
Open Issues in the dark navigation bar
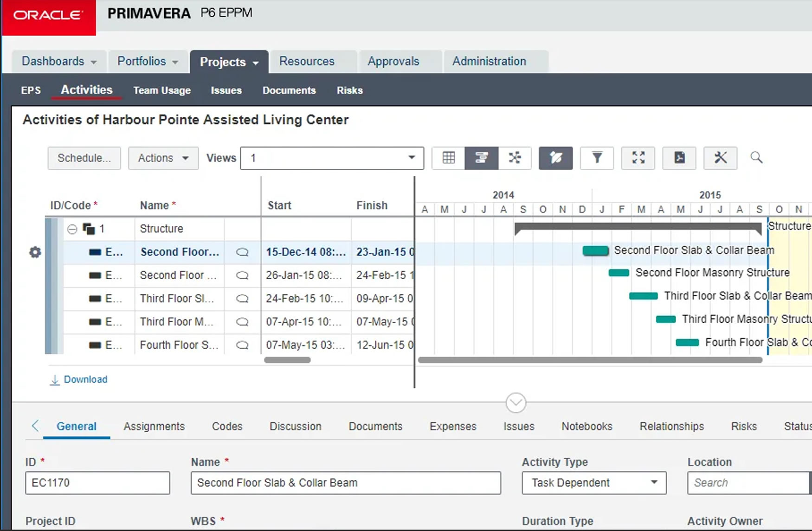coord(226,90)
